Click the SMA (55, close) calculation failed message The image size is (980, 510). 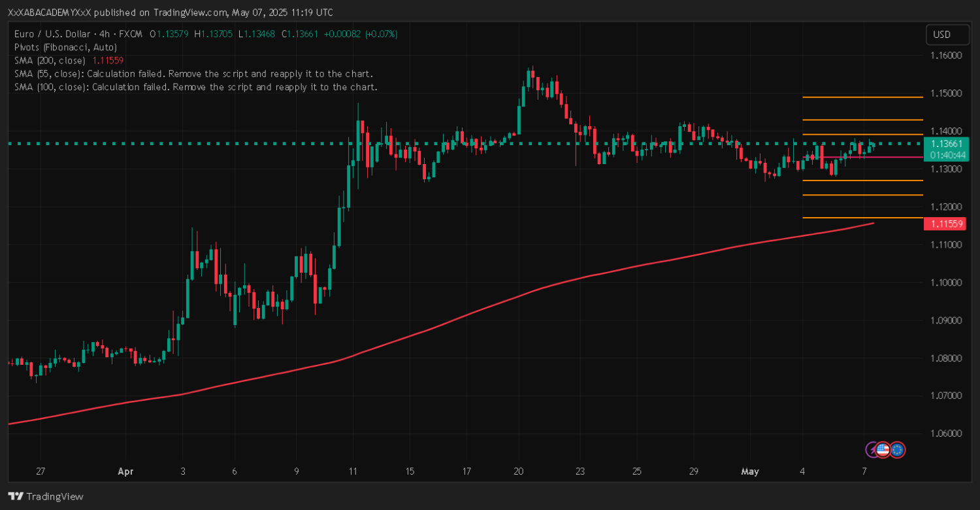(193, 74)
